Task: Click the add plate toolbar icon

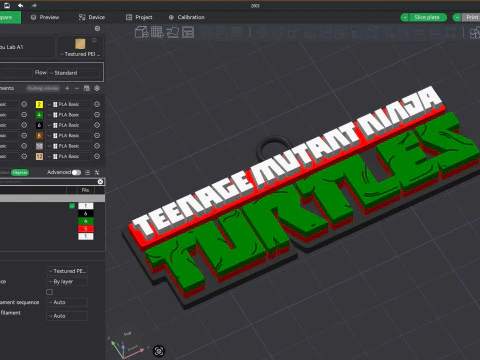Action: tap(157, 32)
